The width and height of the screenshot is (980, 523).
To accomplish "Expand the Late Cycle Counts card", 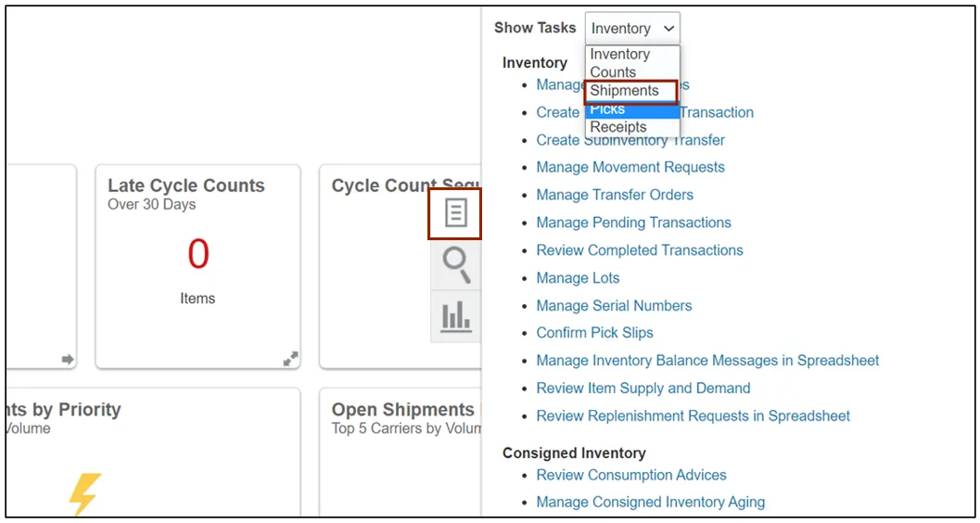I will pyautogui.click(x=290, y=358).
